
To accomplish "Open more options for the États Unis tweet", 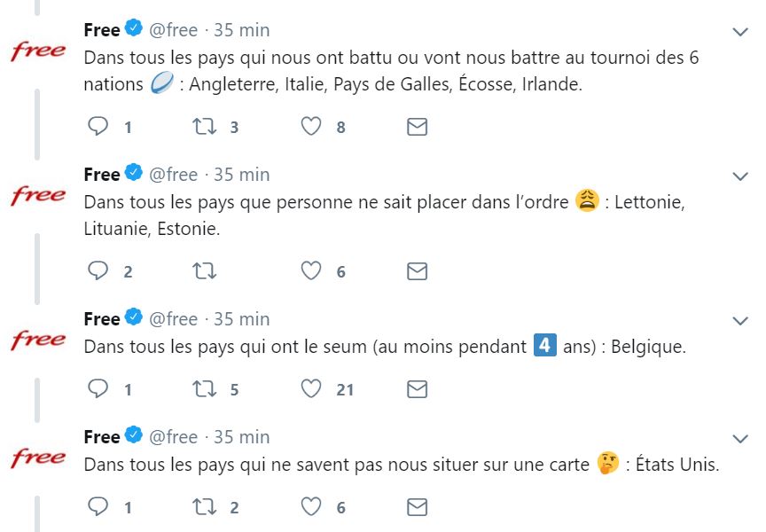I will click(x=740, y=439).
